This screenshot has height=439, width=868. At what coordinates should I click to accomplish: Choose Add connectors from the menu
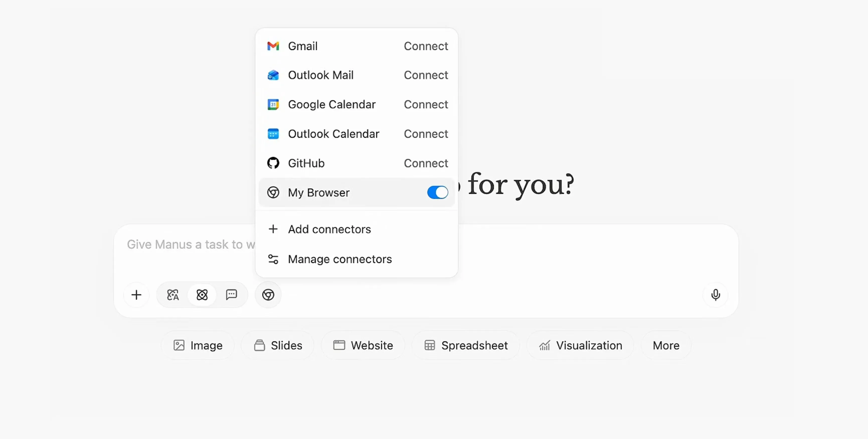click(x=357, y=229)
